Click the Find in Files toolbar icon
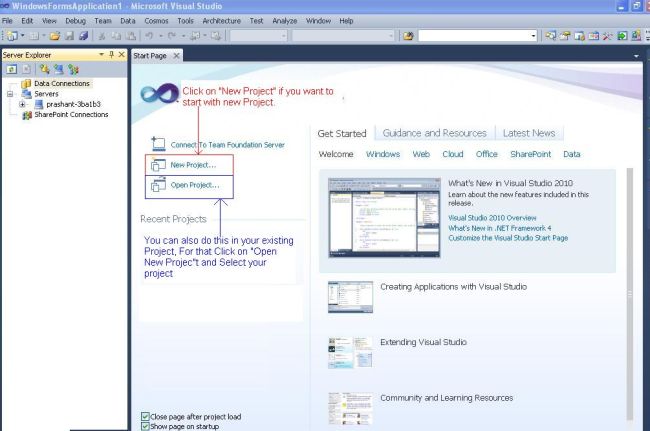Viewport: 650px width, 431px height. coord(408,36)
